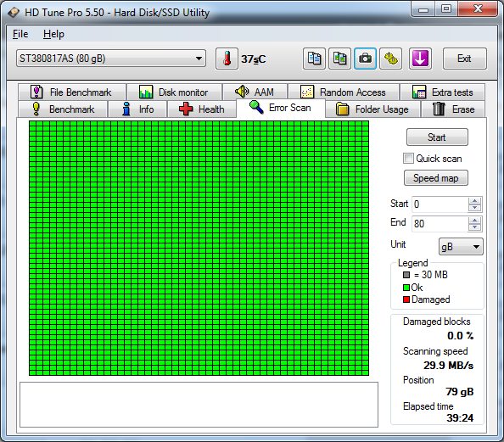
Task: Open the Help menu
Action: [53, 34]
